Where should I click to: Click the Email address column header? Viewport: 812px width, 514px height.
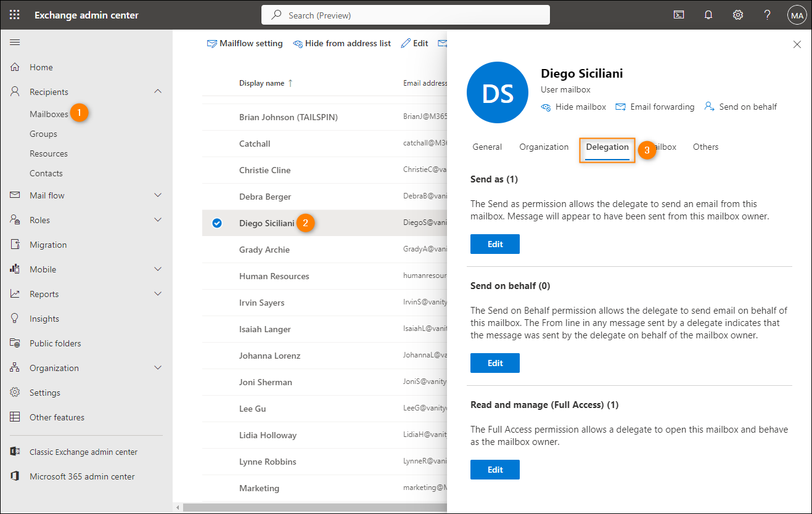click(x=425, y=83)
